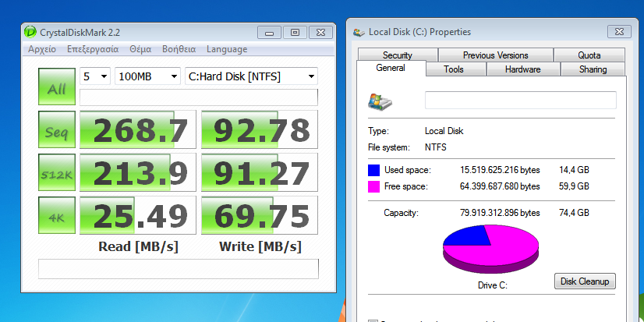This screenshot has height=322, width=644.
Task: Click the blue Used space color swatch
Action: pos(373,170)
